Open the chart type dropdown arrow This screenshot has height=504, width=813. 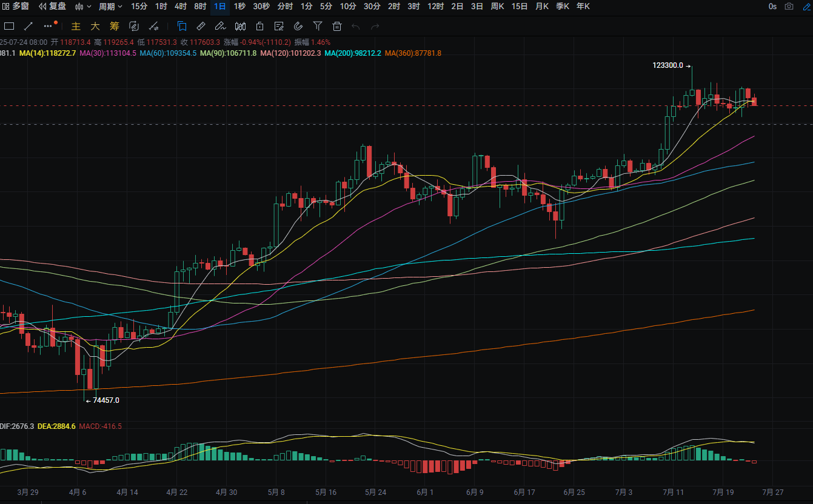point(89,7)
